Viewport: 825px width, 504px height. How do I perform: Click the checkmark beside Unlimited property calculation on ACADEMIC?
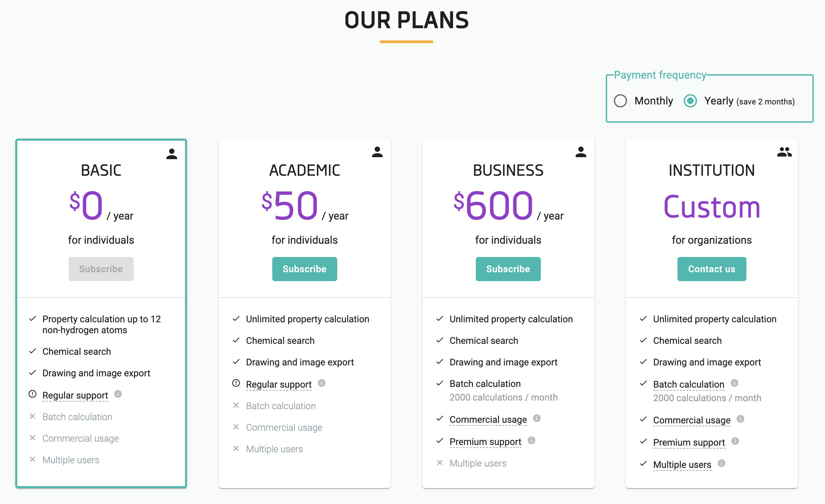[x=236, y=318]
